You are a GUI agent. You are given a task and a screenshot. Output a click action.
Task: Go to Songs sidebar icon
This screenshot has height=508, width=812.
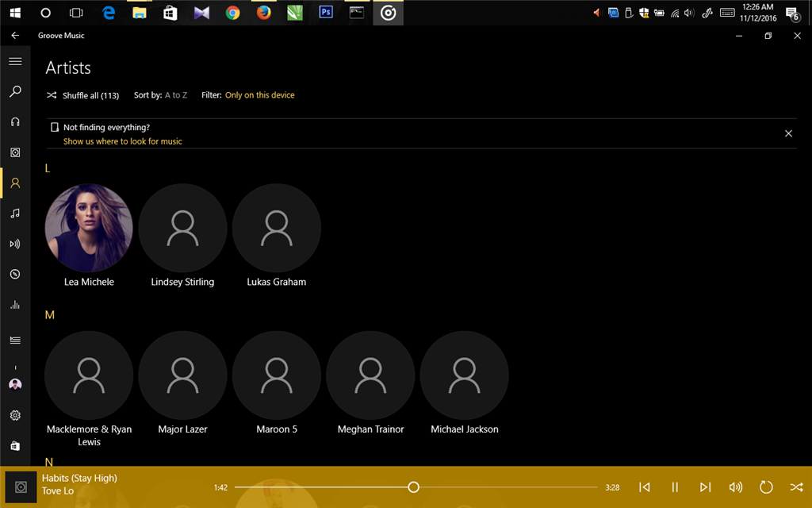point(15,213)
